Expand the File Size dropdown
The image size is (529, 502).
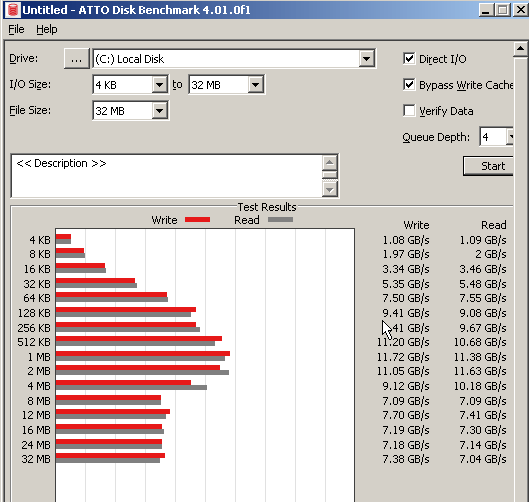159,111
